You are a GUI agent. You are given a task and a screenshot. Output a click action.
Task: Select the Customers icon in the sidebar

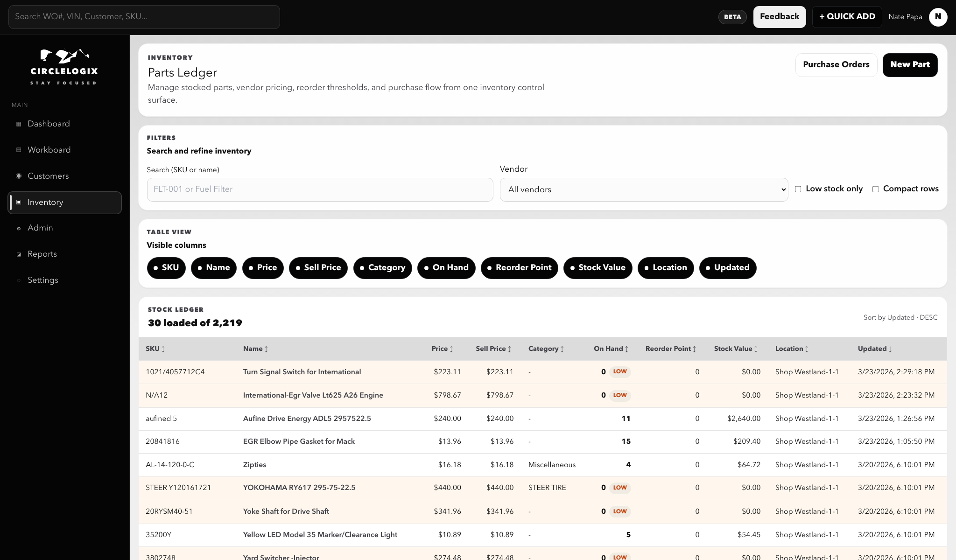[x=19, y=176]
